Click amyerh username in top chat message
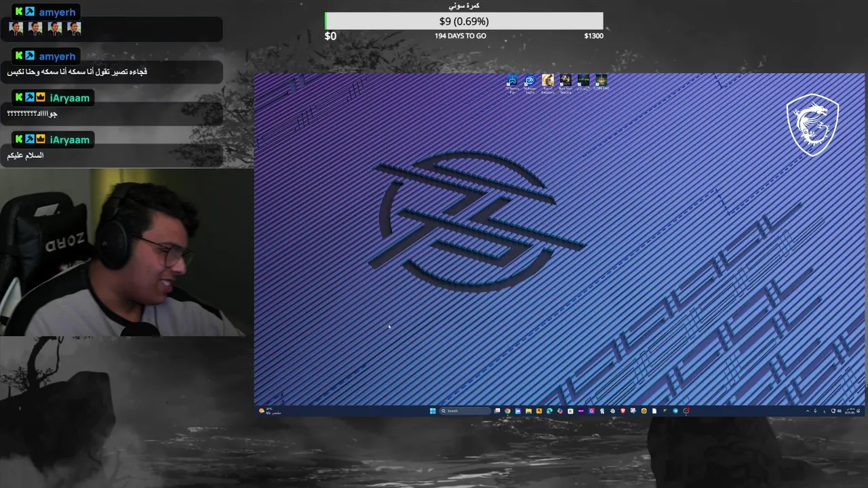 (57, 12)
